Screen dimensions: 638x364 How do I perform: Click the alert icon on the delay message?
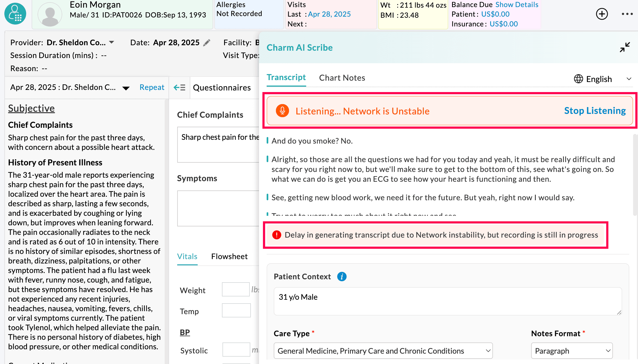(x=276, y=235)
